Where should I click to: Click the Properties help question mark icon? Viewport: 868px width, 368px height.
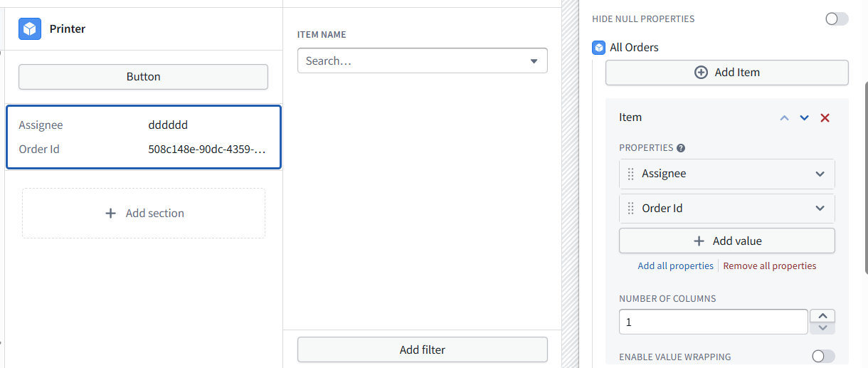pos(681,148)
